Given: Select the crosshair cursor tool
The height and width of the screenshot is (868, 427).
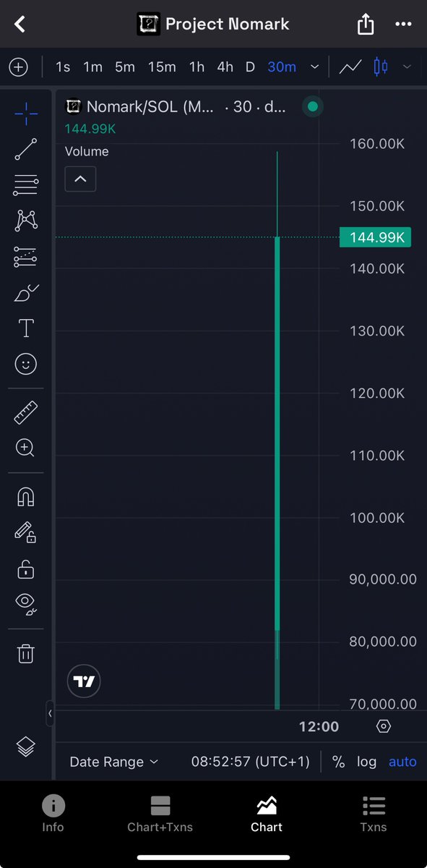Looking at the screenshot, I should [26, 114].
